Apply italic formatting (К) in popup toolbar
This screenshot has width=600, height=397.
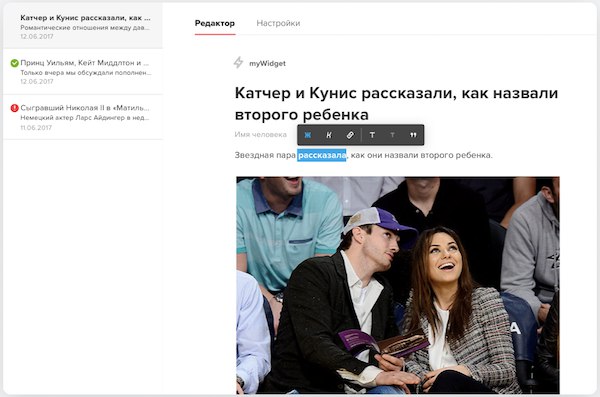click(x=329, y=135)
